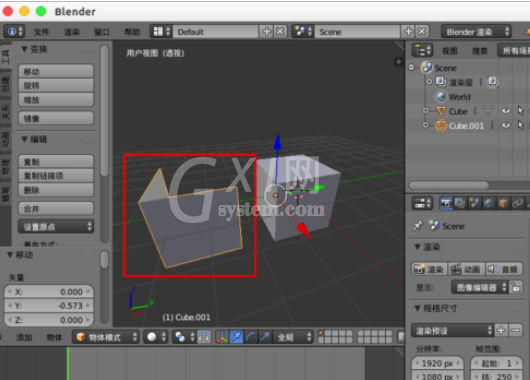Click the 复制 button
This screenshot has height=380, width=530.
[56, 162]
